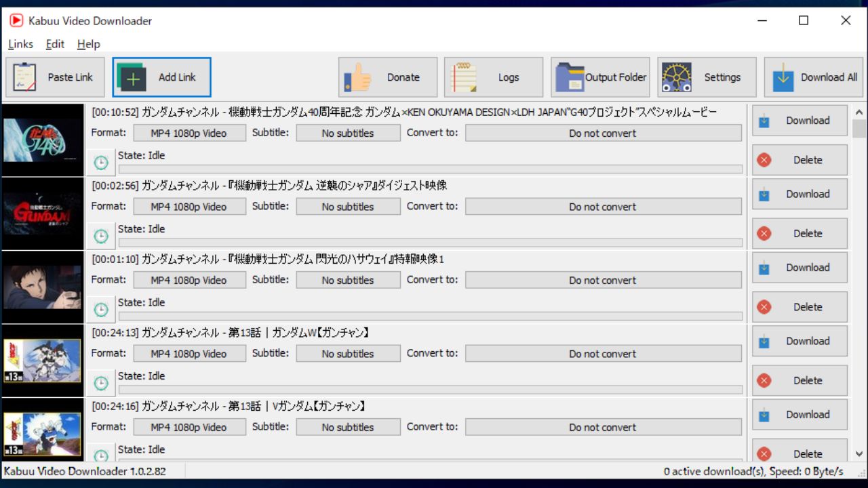Click title '第13話 | ガンダムW【ガンチャン】'
Image resolution: width=868 pixels, height=488 pixels.
pos(299,333)
